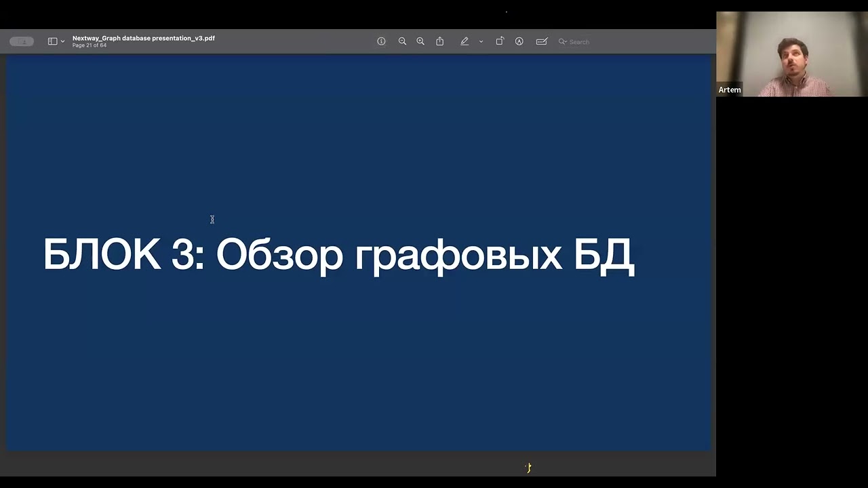Image resolution: width=868 pixels, height=488 pixels.
Task: Click the 'Artem' name label
Action: 730,90
